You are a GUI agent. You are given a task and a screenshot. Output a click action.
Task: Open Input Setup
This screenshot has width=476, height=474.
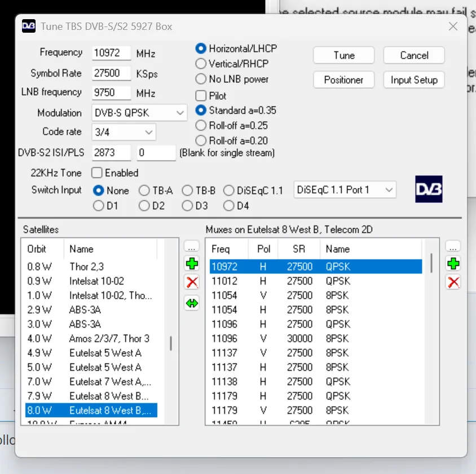click(414, 80)
